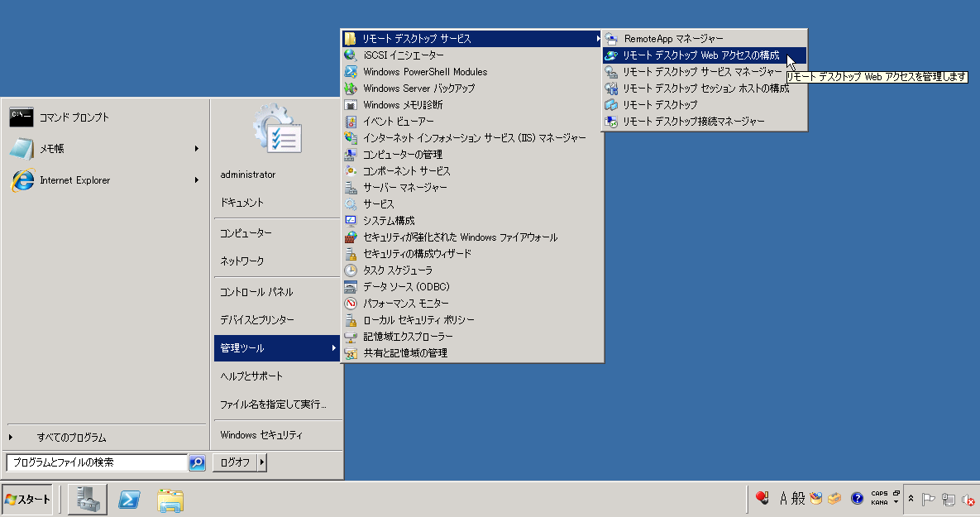Open Windows Explorer from taskbar
The width and height of the screenshot is (980, 517).
[170, 500]
